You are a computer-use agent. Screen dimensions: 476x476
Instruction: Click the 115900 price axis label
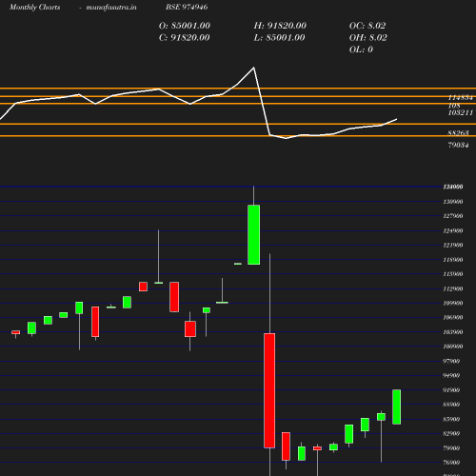pos(453,274)
